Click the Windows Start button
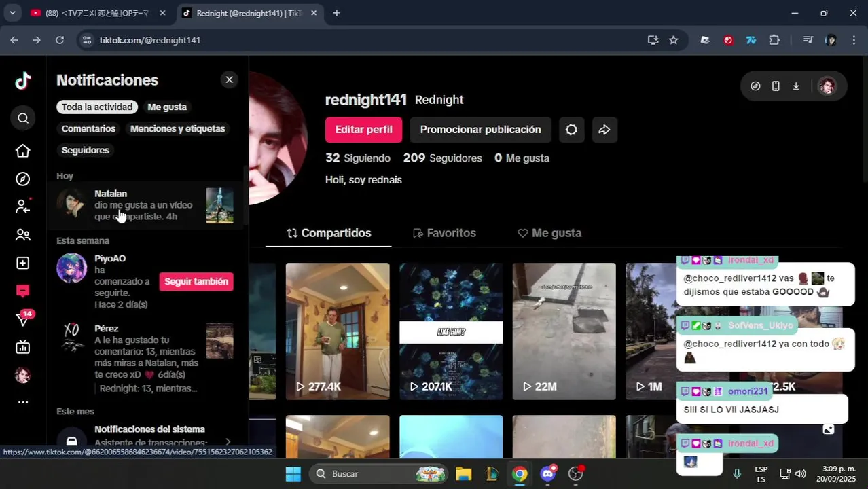The width and height of the screenshot is (868, 489). (x=293, y=474)
